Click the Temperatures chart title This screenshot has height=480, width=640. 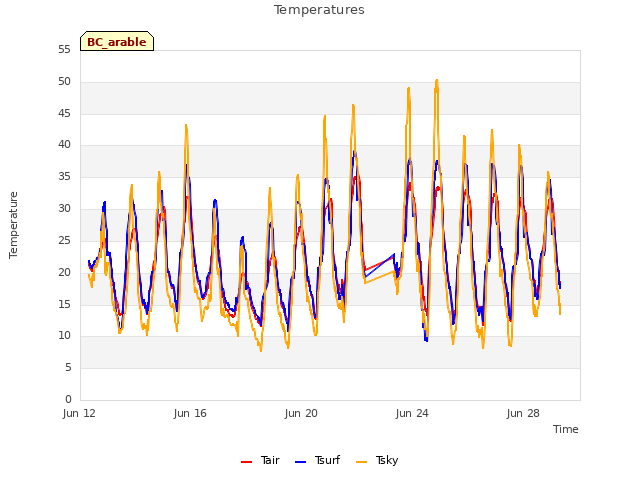coord(319,10)
